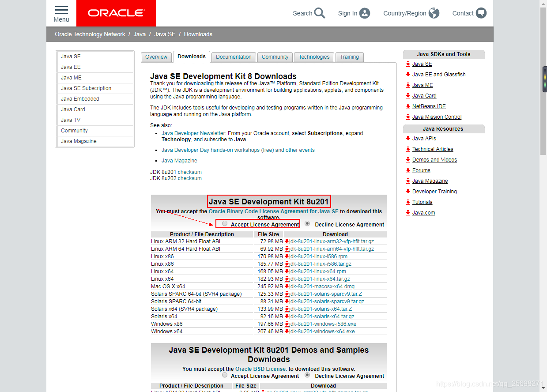The width and height of the screenshot is (547, 392).
Task: Click the Contact chat bubble icon
Action: click(481, 13)
